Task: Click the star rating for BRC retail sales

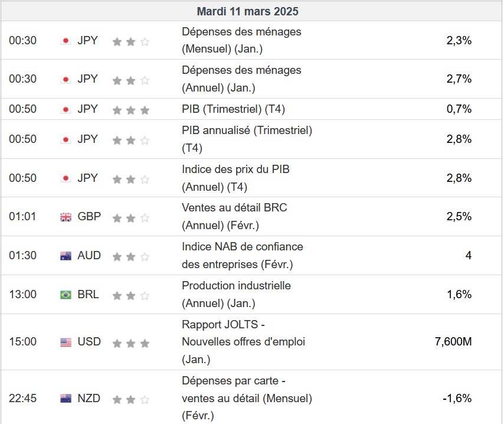Action: coord(130,217)
